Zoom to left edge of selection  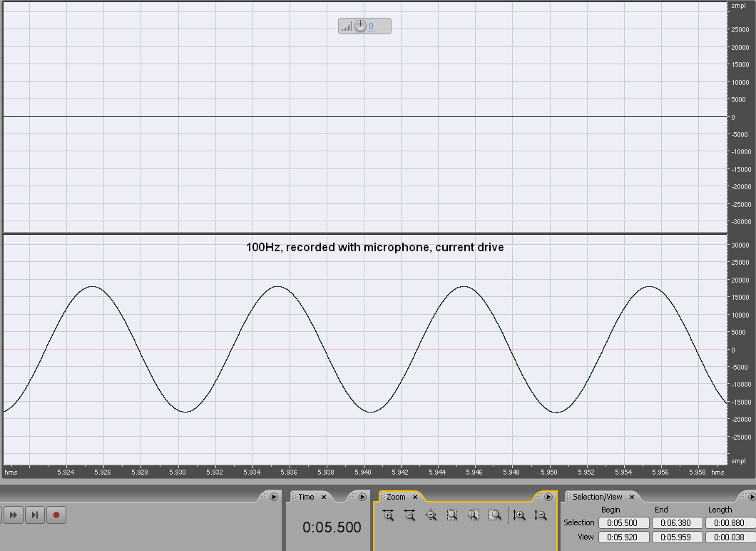coord(474,515)
